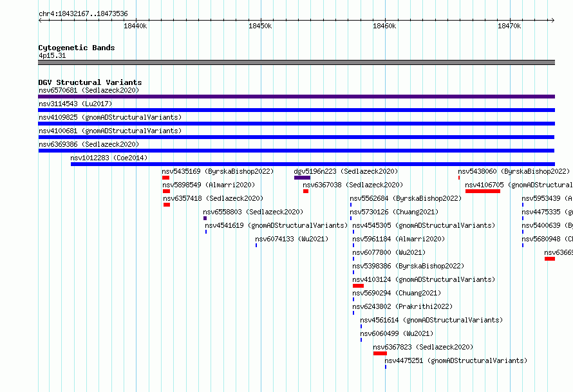This screenshot has height=392, width=573.
Task: Select the nsv3114543 (Lu2017) variant label
Action: 75,104
